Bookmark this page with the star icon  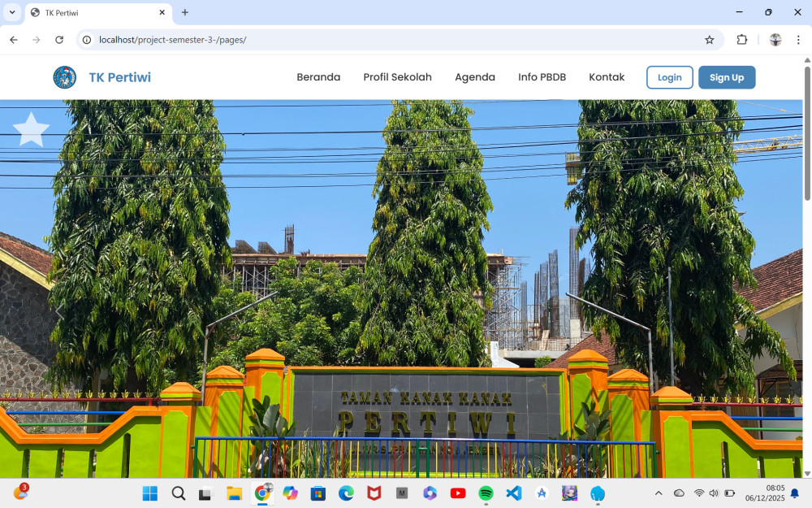(x=709, y=40)
